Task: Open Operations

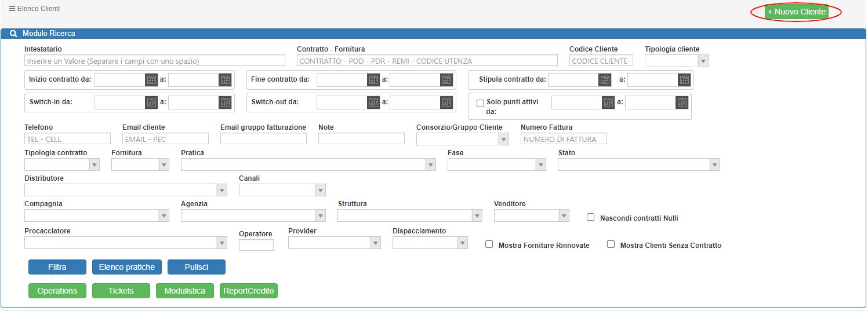Action: point(57,291)
